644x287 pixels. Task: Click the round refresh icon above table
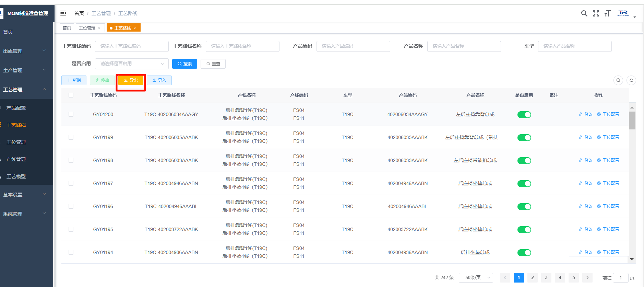coord(631,80)
